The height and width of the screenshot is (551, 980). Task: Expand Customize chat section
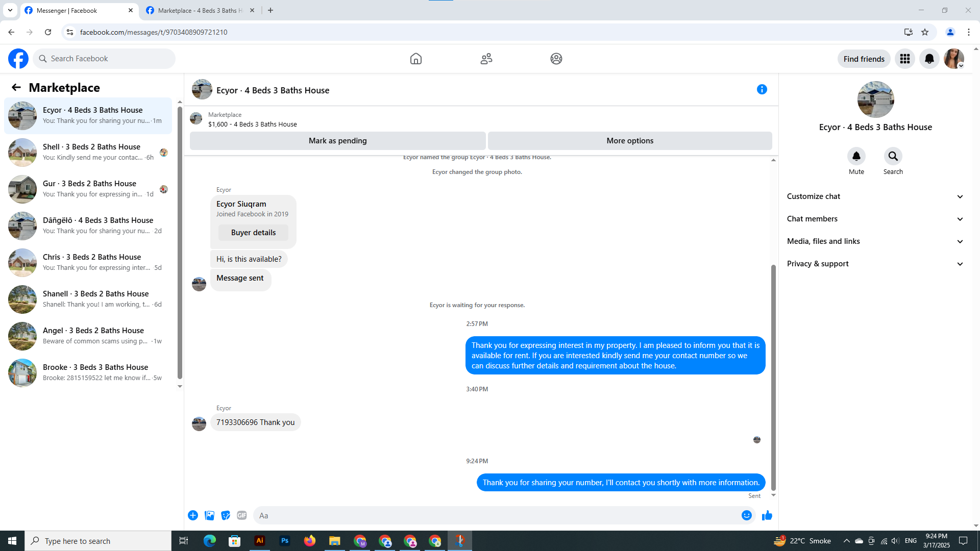point(875,196)
